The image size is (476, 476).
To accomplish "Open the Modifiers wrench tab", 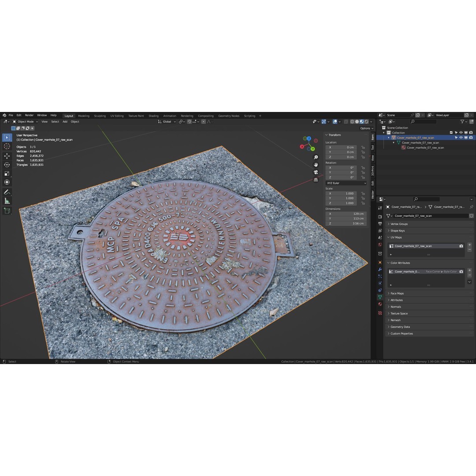I will click(380, 269).
